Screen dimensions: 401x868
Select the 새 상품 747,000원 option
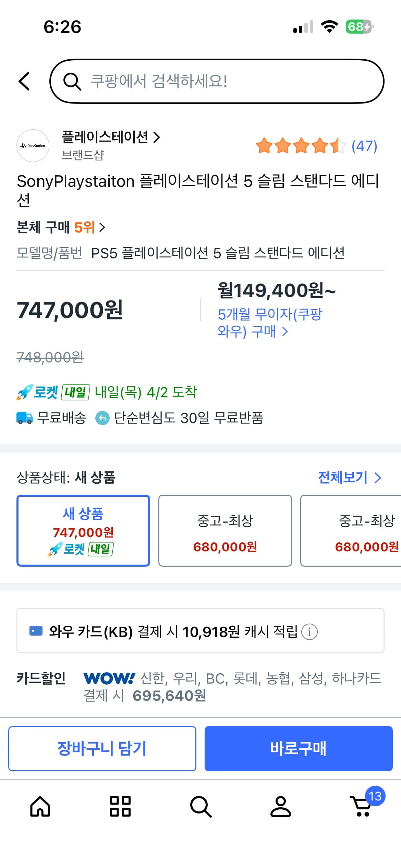83,530
